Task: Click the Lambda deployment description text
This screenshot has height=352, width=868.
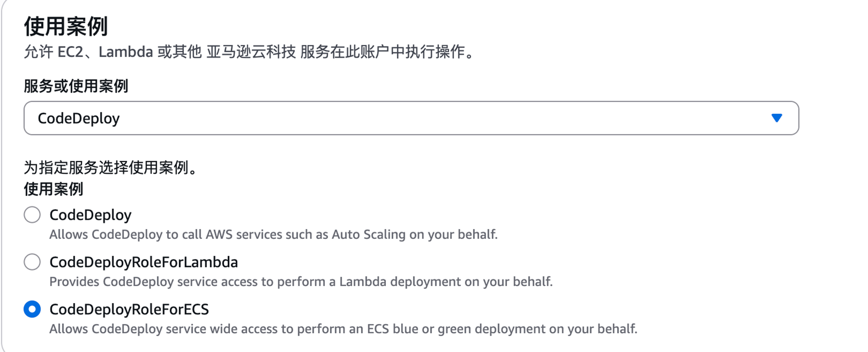Action: pos(301,282)
